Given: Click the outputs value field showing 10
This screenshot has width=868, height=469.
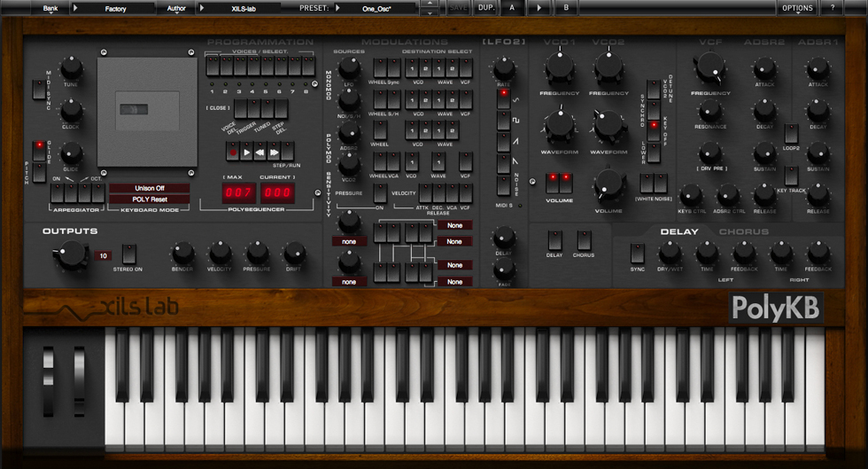Looking at the screenshot, I should pos(103,255).
